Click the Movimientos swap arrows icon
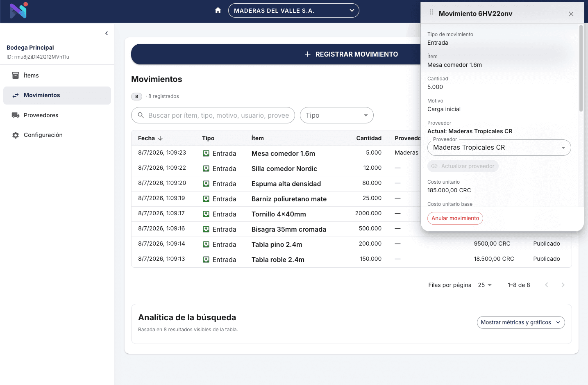588x385 pixels. click(x=16, y=96)
